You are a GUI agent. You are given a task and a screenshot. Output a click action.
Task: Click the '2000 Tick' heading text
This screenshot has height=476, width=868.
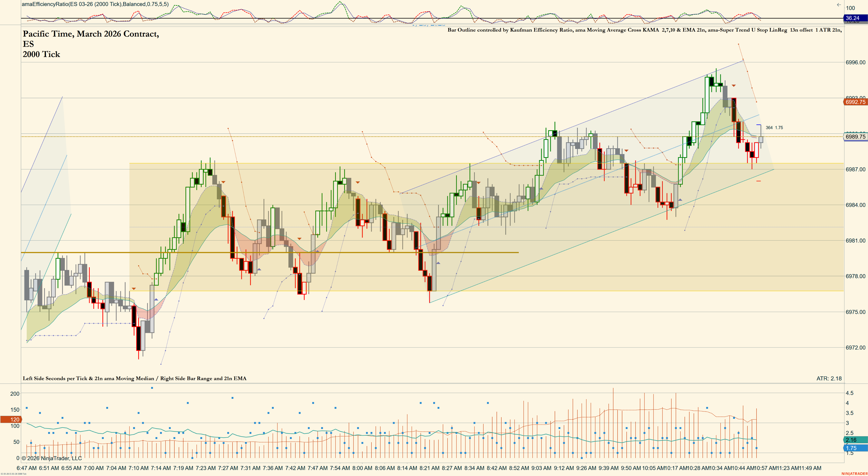42,54
